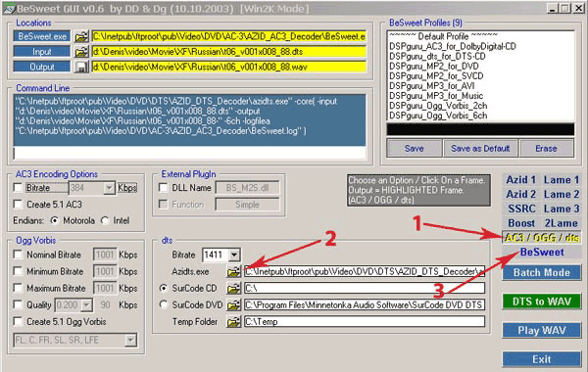Select Motorola endian radio button
Image resolution: width=588 pixels, height=372 pixels.
(x=55, y=220)
